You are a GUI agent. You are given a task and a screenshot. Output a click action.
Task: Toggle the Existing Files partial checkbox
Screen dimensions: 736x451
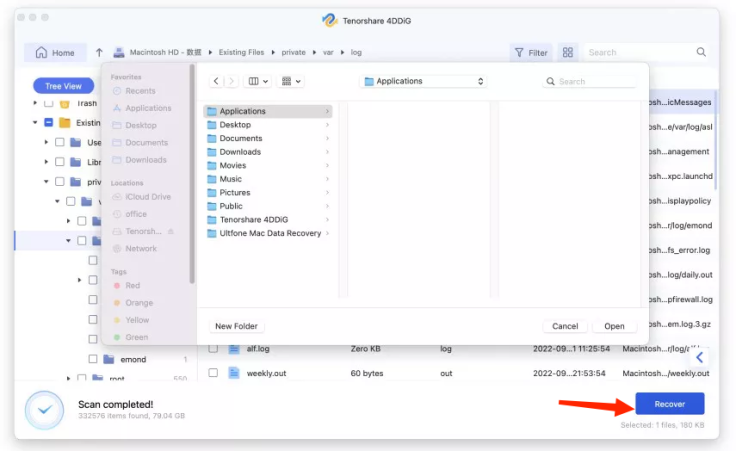[x=48, y=122]
